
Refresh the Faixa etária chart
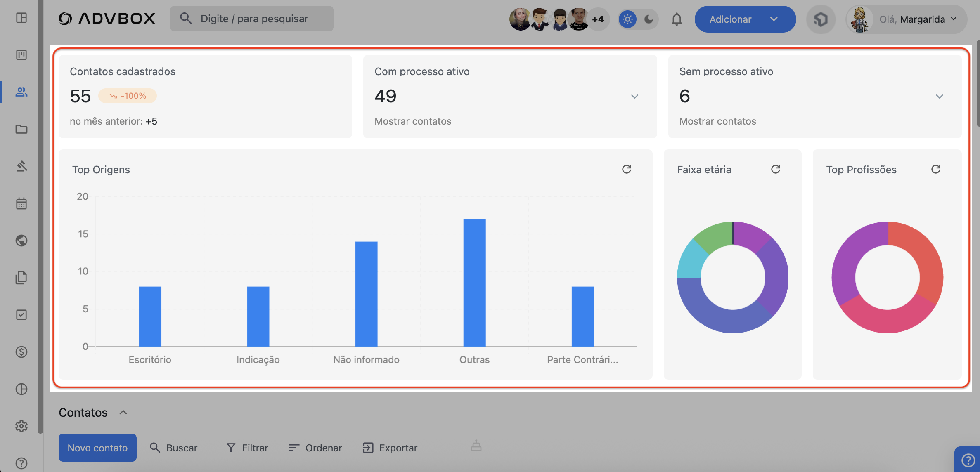pyautogui.click(x=775, y=169)
